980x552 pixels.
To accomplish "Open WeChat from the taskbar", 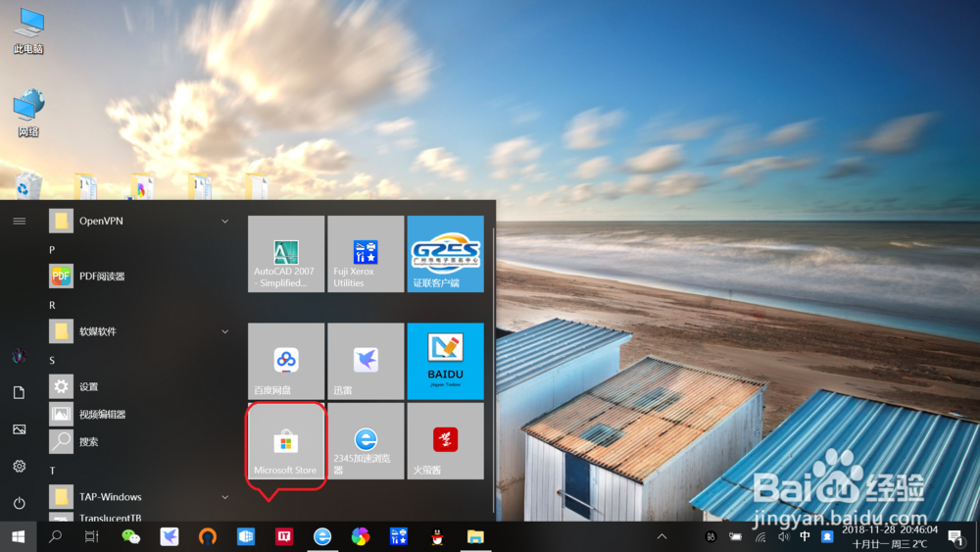I will pyautogui.click(x=130, y=536).
